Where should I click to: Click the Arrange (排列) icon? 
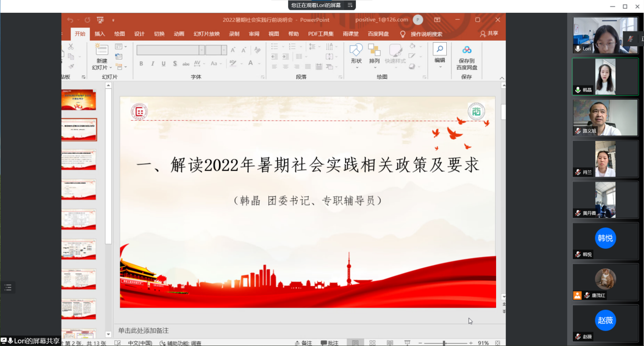pos(375,51)
